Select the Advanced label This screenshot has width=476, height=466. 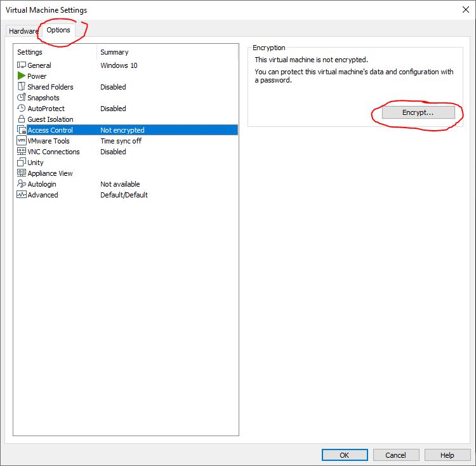pyautogui.click(x=43, y=195)
